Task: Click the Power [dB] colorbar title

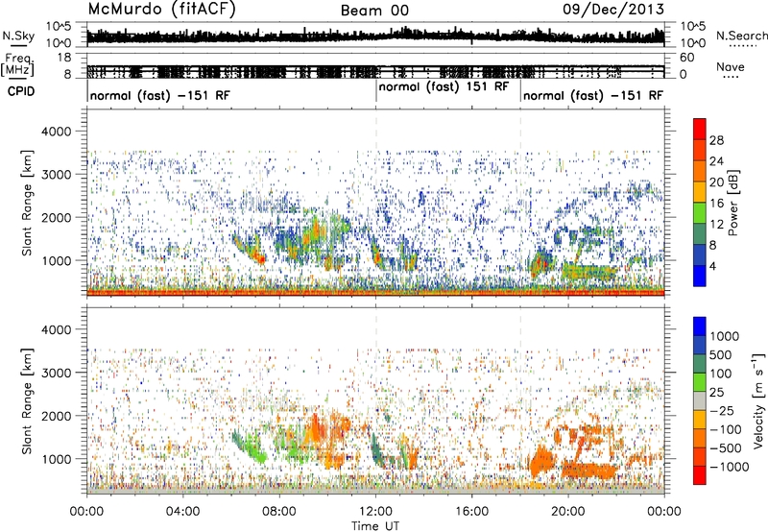Action: [732, 203]
